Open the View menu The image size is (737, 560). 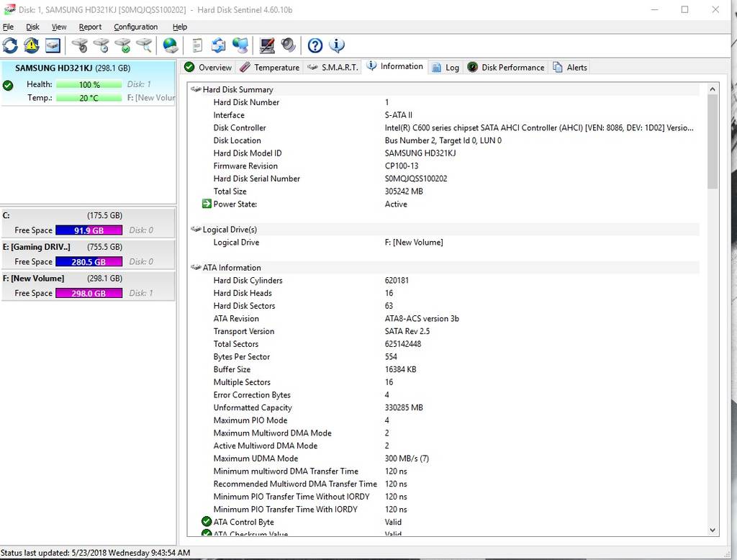tap(59, 27)
